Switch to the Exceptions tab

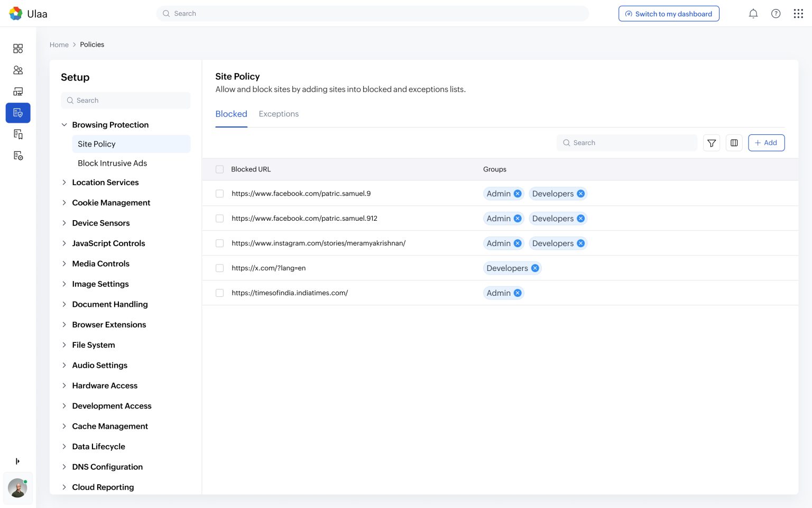pyautogui.click(x=279, y=114)
